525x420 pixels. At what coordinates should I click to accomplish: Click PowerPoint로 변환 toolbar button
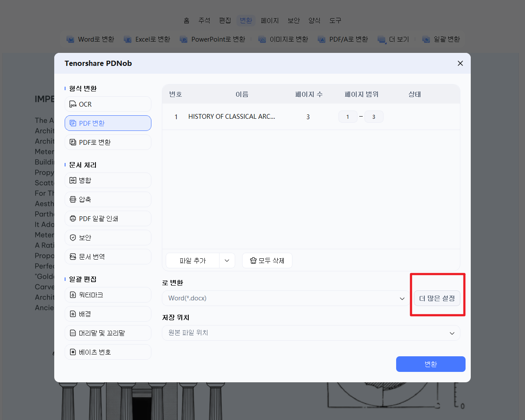pos(213,39)
